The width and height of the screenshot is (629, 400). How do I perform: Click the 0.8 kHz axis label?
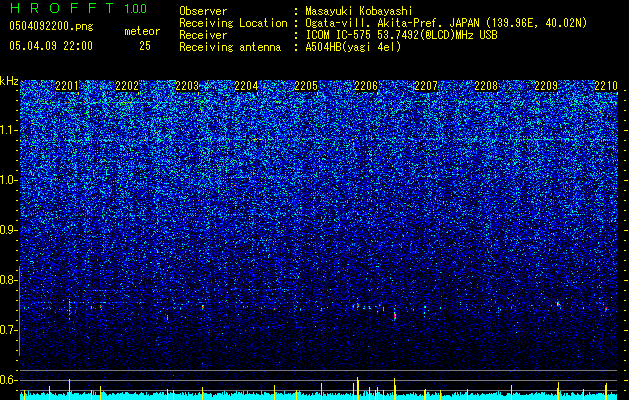tap(8, 280)
